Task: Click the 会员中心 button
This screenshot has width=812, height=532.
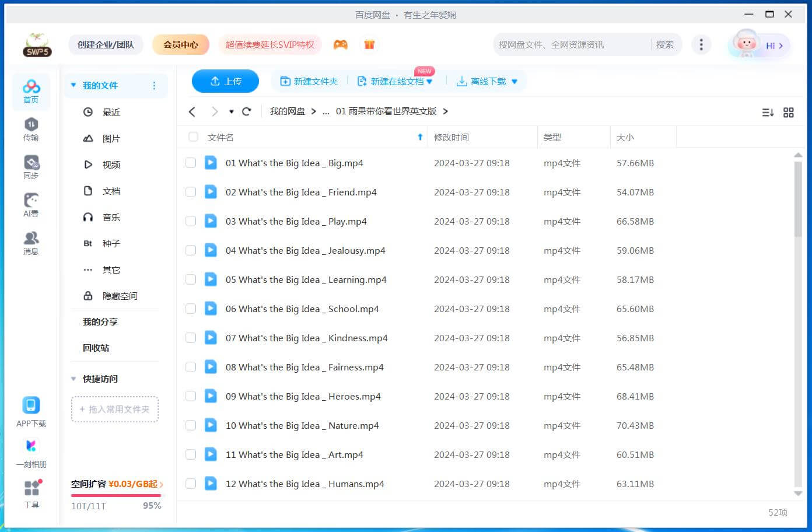Action: (180, 44)
